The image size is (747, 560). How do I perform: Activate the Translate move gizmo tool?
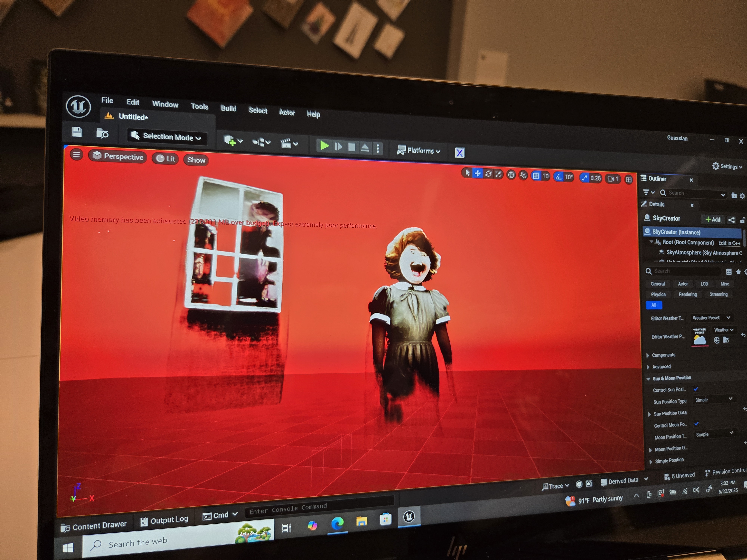click(x=478, y=173)
